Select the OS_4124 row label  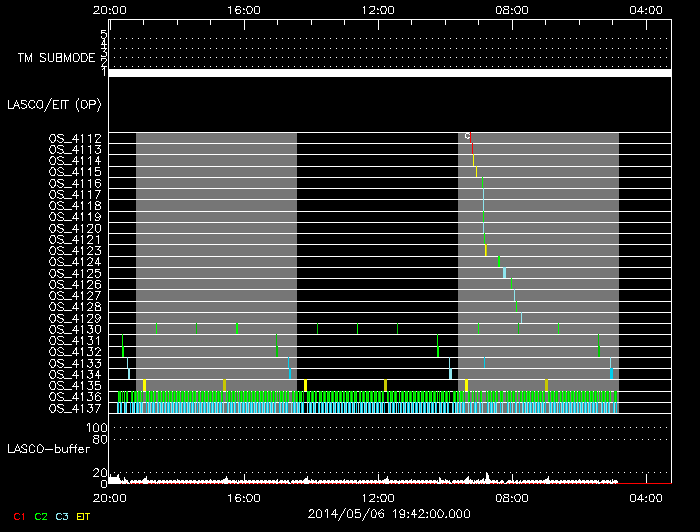(x=75, y=262)
